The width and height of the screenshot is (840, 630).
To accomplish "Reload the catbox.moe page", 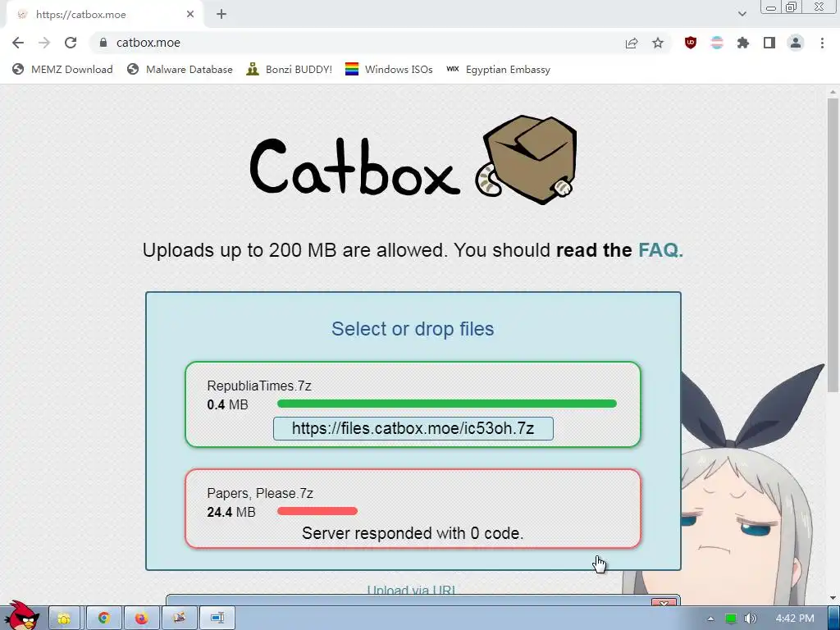I will pyautogui.click(x=71, y=43).
